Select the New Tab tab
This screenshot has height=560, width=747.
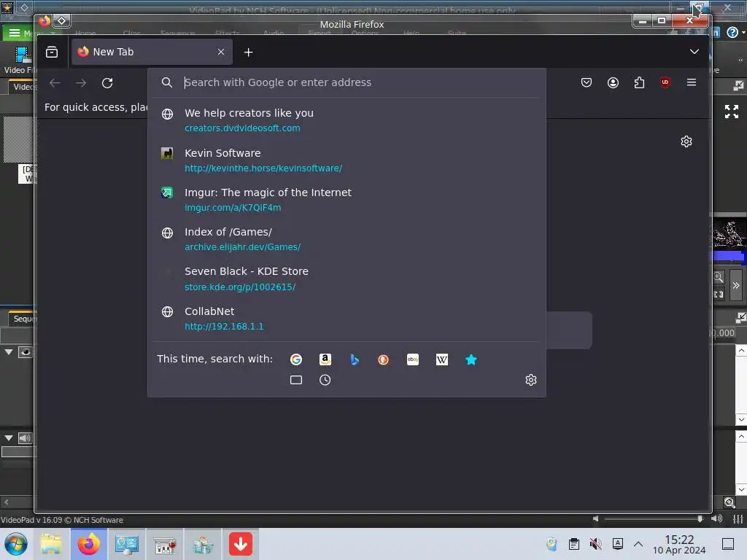(x=152, y=52)
